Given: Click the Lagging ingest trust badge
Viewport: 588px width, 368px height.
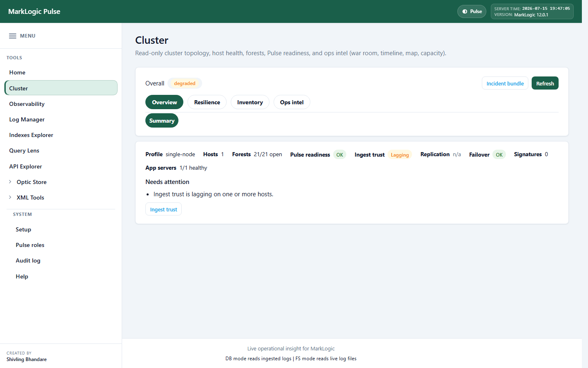Looking at the screenshot, I should pos(400,155).
